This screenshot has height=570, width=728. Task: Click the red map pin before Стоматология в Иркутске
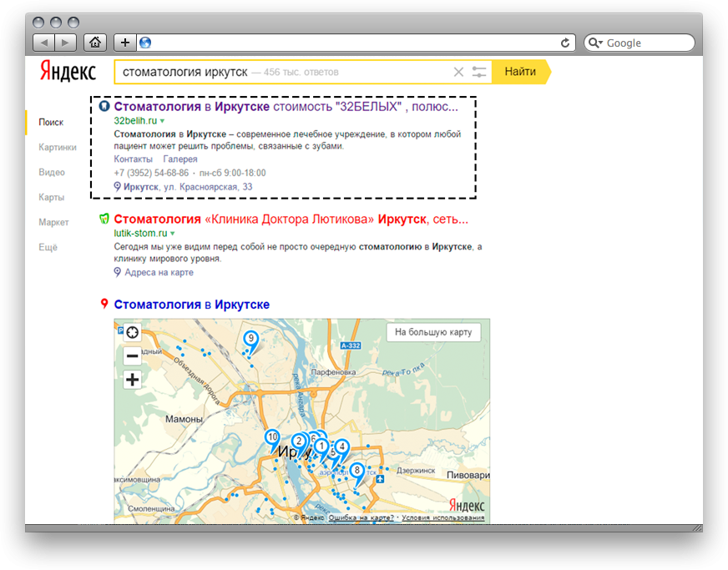tap(104, 304)
